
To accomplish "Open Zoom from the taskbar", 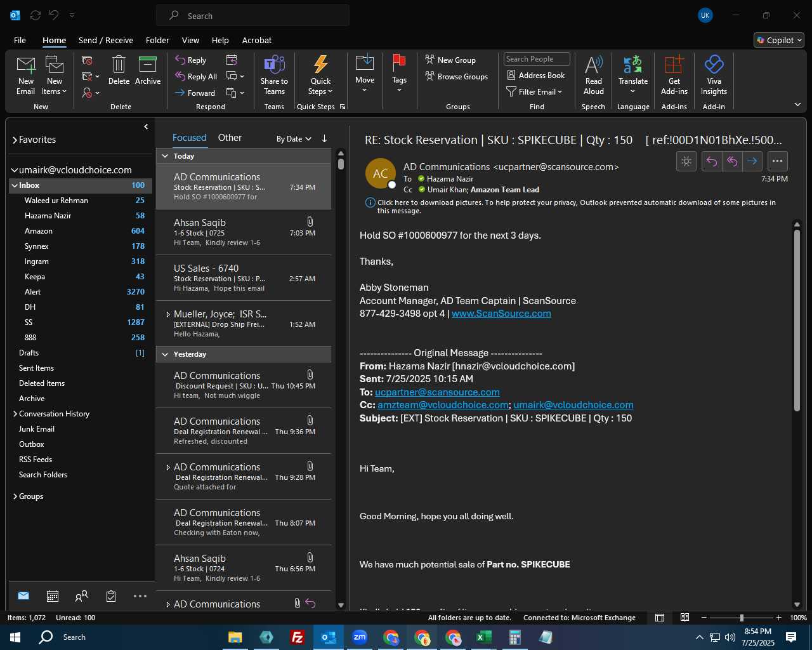I will 360,637.
